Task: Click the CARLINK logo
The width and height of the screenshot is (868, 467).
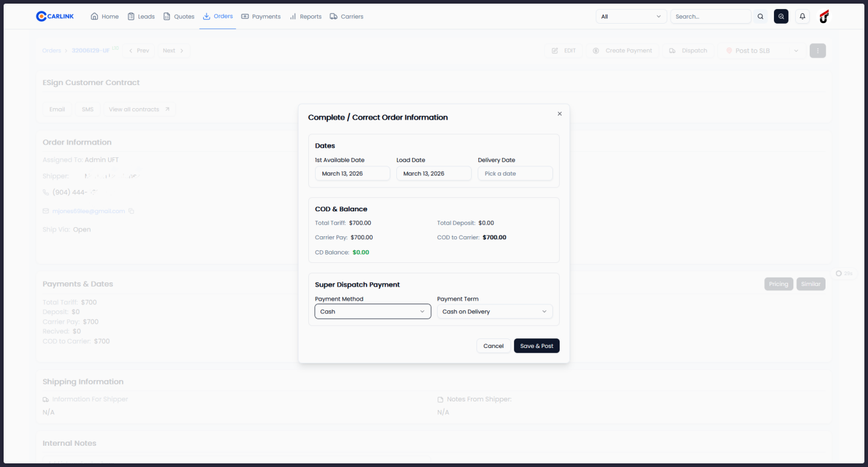Action: [x=55, y=16]
